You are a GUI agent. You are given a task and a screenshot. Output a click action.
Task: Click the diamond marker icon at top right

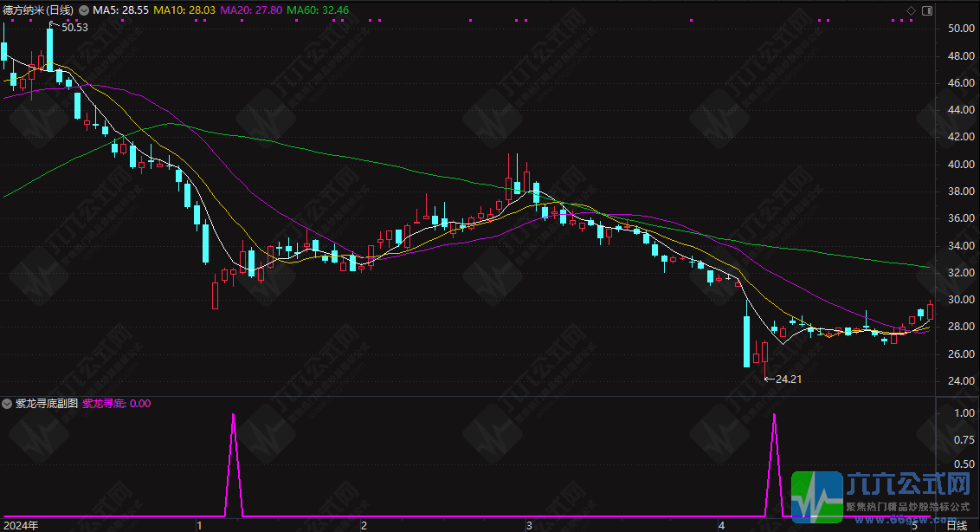point(911,10)
